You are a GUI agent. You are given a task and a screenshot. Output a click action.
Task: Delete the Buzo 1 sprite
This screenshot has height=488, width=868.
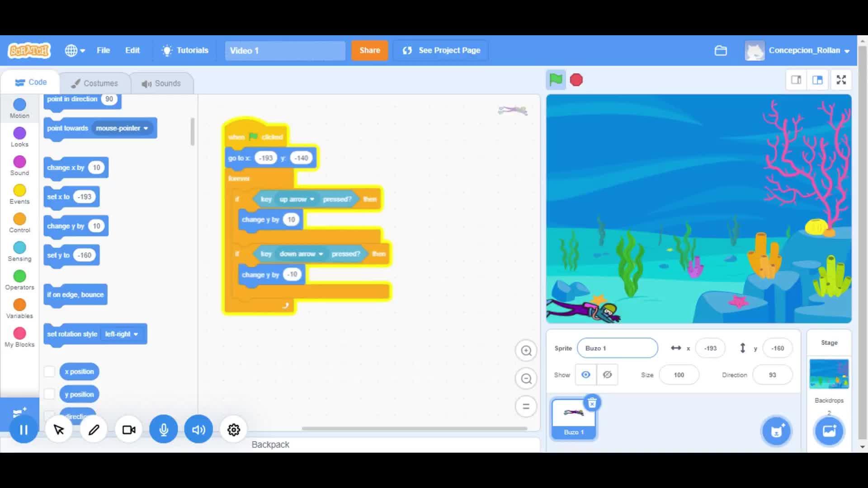[592, 403]
